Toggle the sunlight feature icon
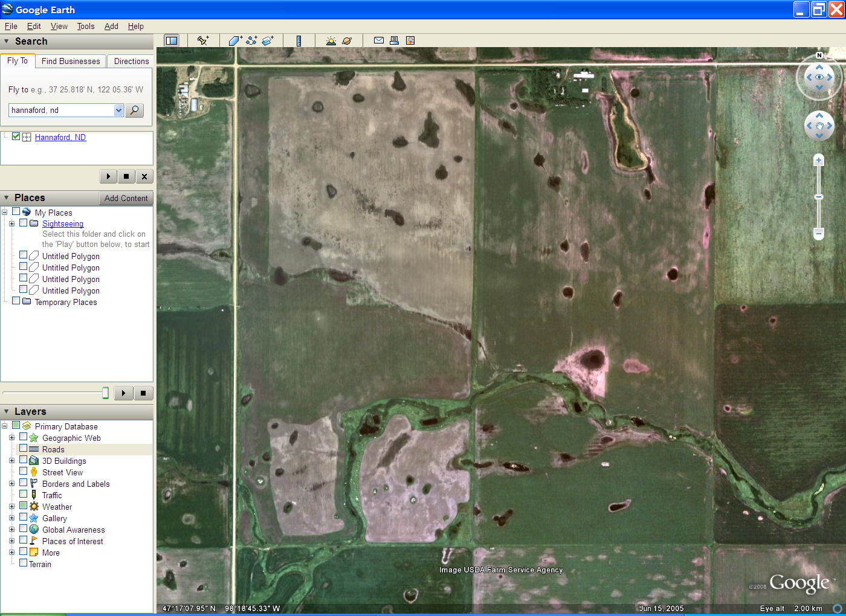 pyautogui.click(x=331, y=40)
